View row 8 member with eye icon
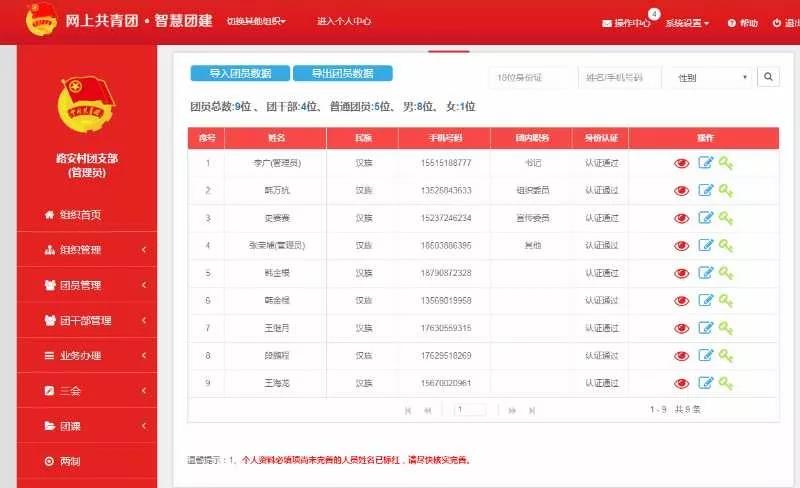The width and height of the screenshot is (800, 488). click(x=682, y=356)
